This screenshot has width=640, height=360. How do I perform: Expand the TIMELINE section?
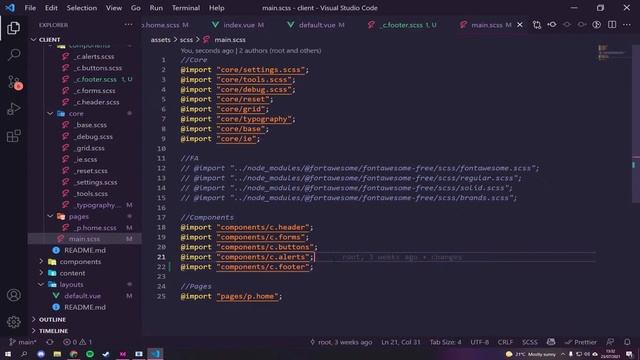(x=53, y=331)
